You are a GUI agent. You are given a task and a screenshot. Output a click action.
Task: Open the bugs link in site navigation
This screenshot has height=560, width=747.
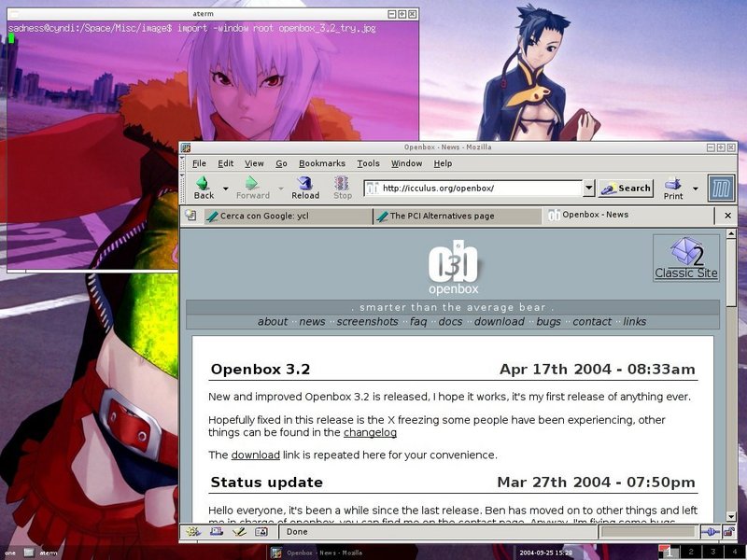[548, 321]
